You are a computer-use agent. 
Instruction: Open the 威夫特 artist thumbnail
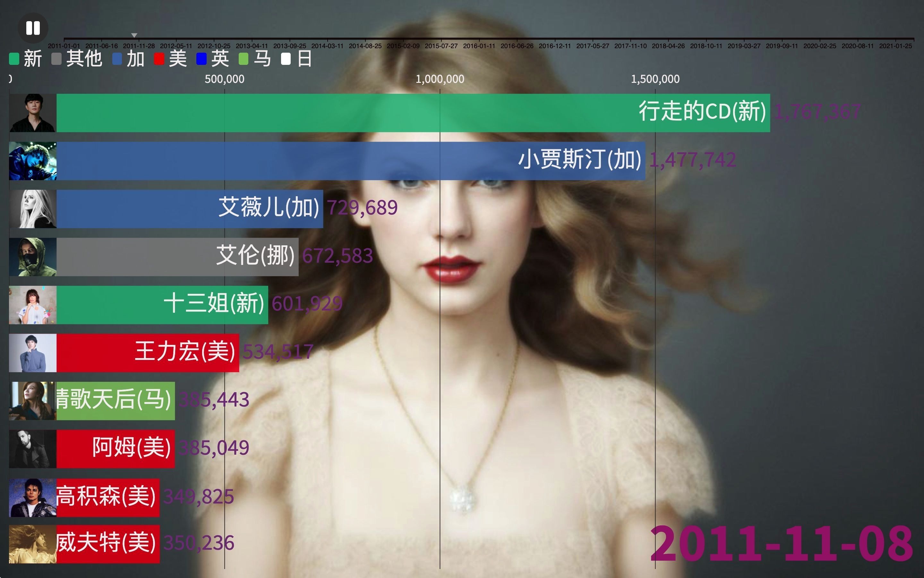point(33,544)
